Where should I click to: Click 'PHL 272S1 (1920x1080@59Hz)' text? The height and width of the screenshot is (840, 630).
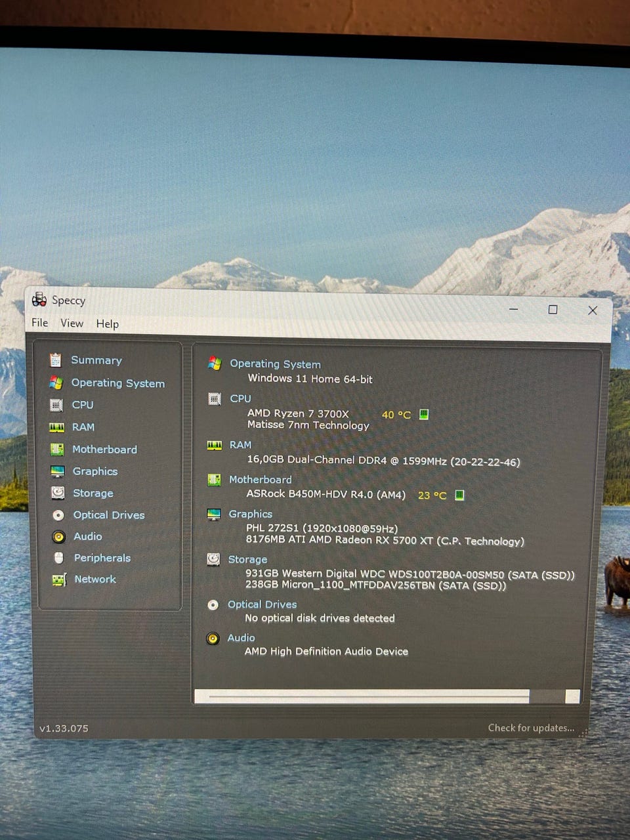322,529
